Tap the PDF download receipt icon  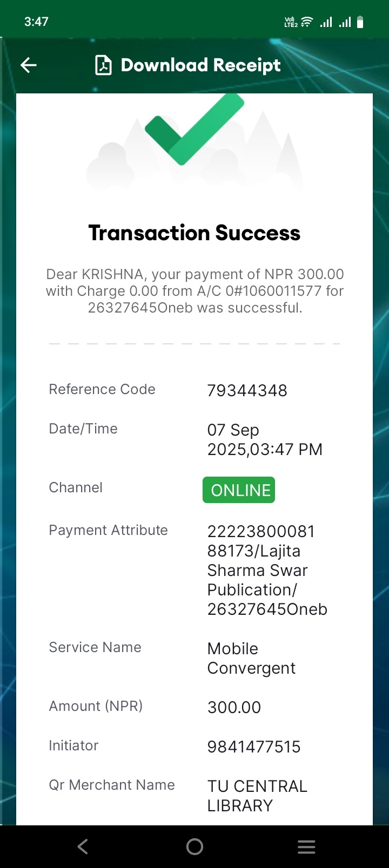tap(103, 65)
